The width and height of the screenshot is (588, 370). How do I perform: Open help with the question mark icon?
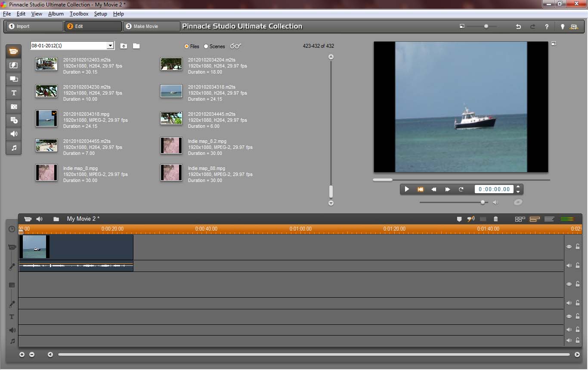pos(547,27)
